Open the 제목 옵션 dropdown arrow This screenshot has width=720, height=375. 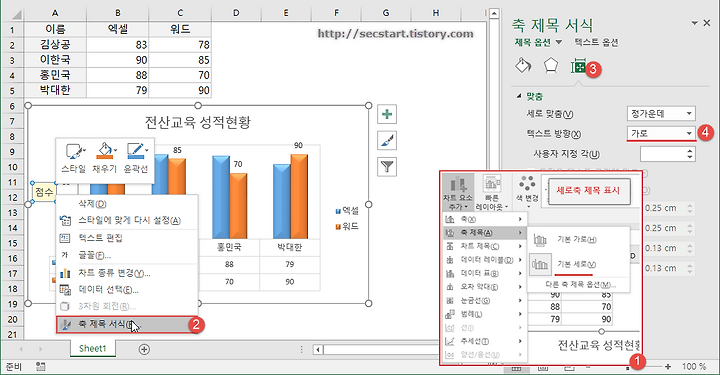click(559, 42)
